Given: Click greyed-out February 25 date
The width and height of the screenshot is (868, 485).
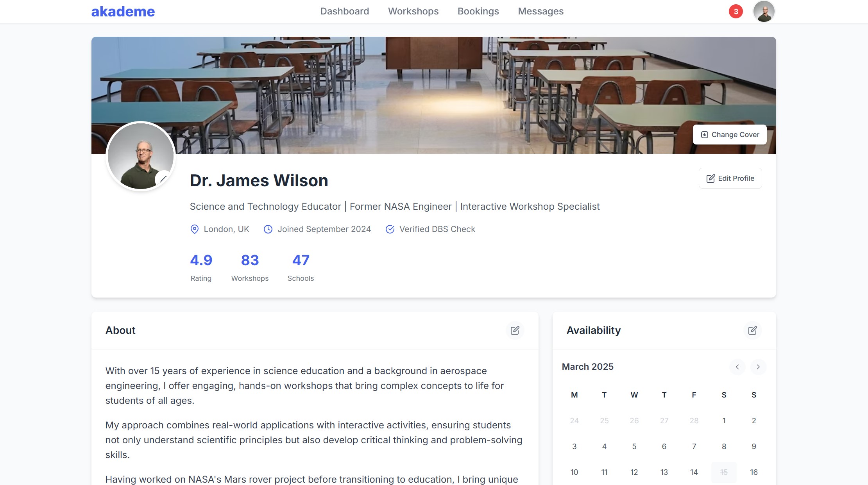Looking at the screenshot, I should (x=604, y=421).
